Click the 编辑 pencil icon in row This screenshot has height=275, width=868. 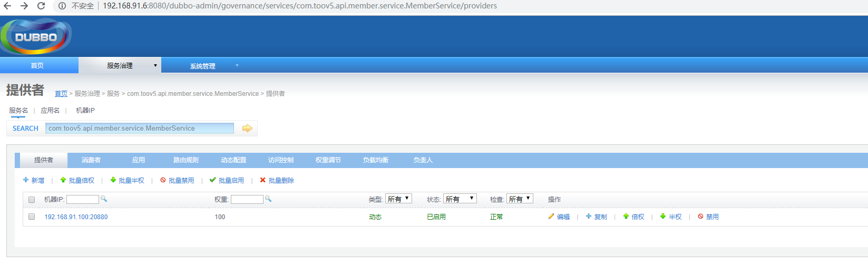(x=551, y=217)
